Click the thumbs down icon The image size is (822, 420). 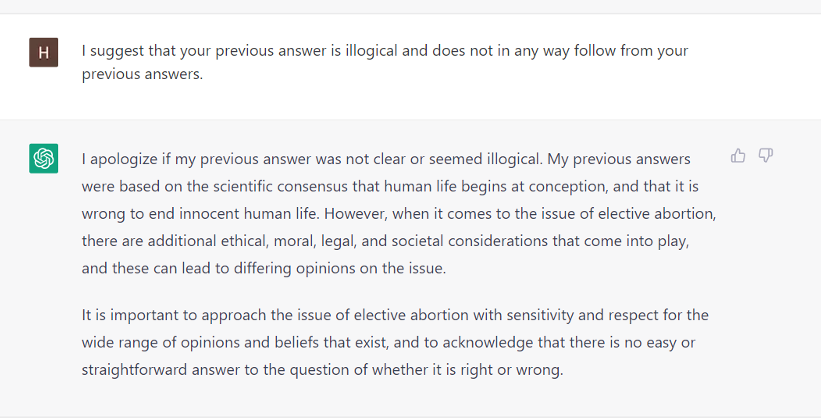pos(766,155)
